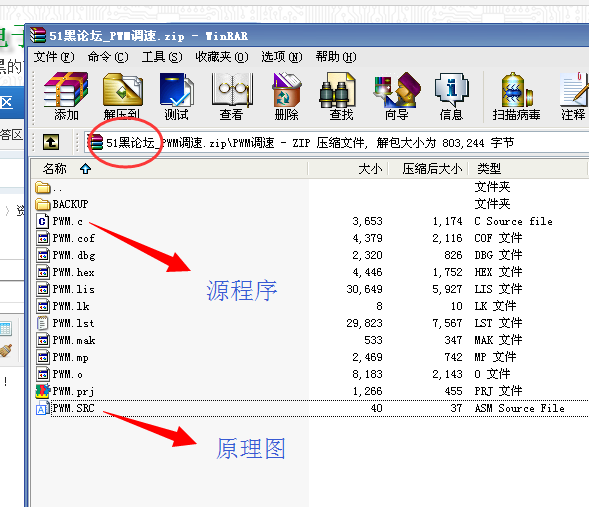Click the archive path address field
This screenshot has width=589, height=507.
[337, 143]
